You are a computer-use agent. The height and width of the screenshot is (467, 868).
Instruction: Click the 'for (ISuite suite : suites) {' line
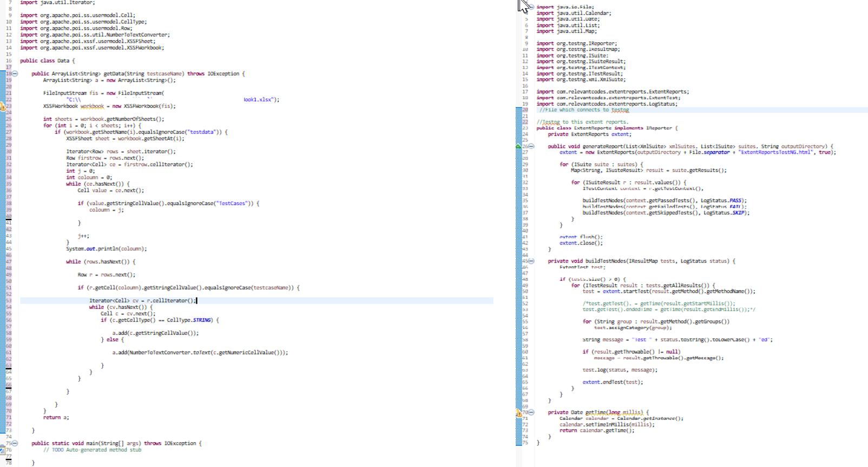click(601, 165)
